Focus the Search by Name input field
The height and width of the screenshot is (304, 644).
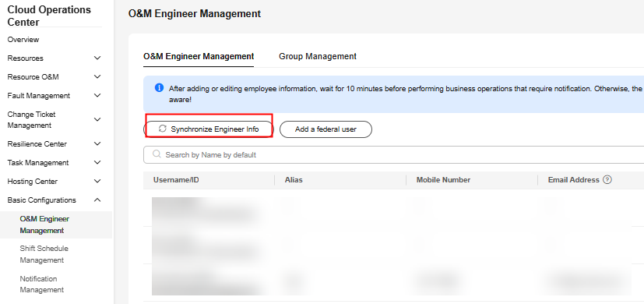(x=394, y=154)
